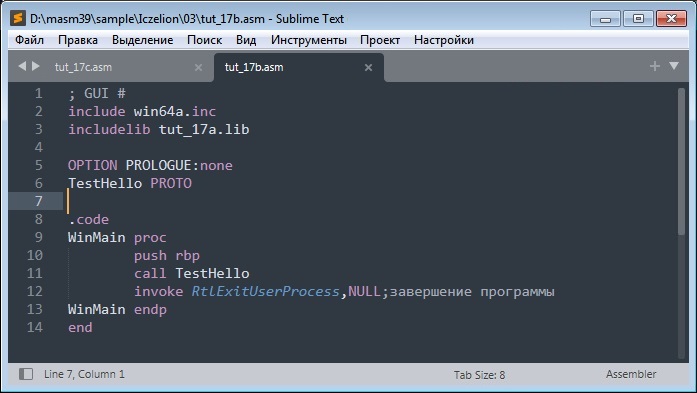This screenshot has width=697, height=393.
Task: Open the Файл menu
Action: click(x=29, y=40)
